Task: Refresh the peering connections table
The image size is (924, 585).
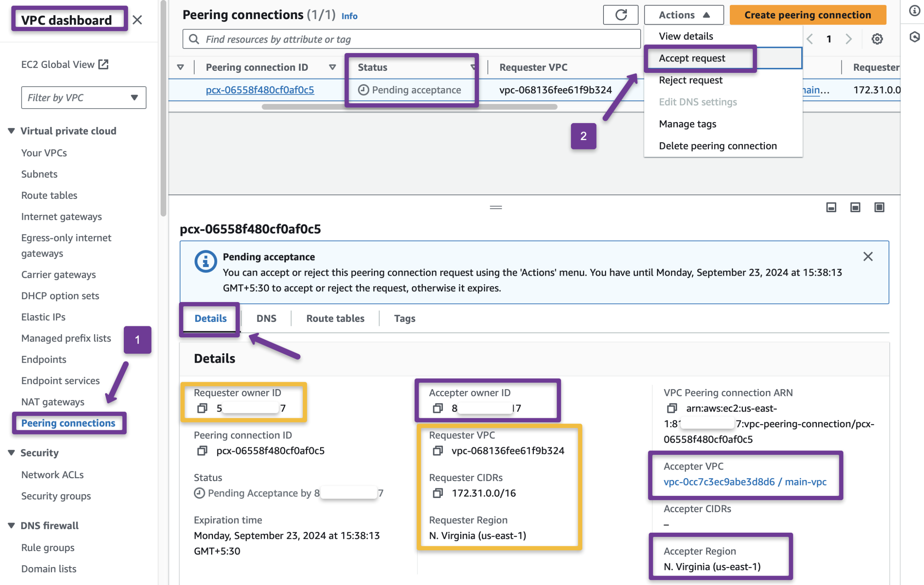Action: 620,15
